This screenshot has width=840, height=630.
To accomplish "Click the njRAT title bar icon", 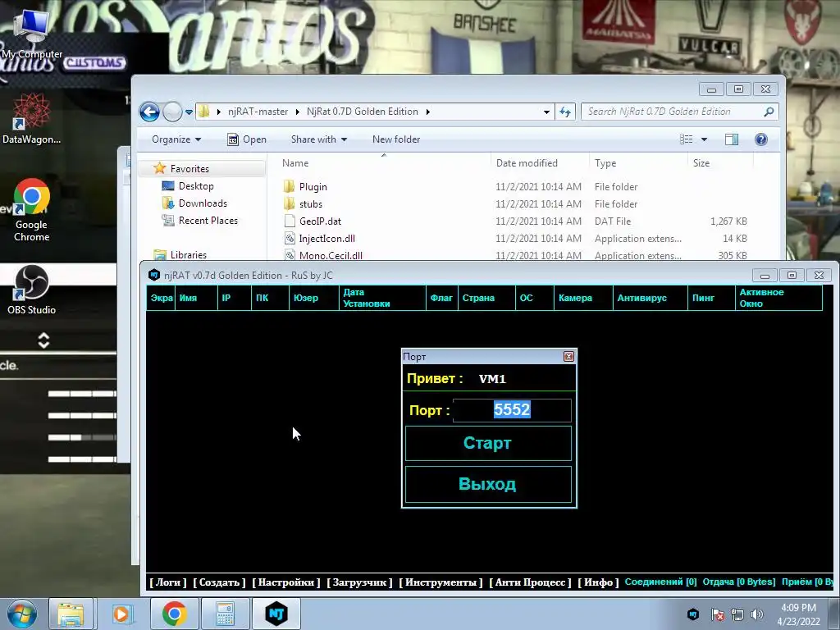I will 154,275.
